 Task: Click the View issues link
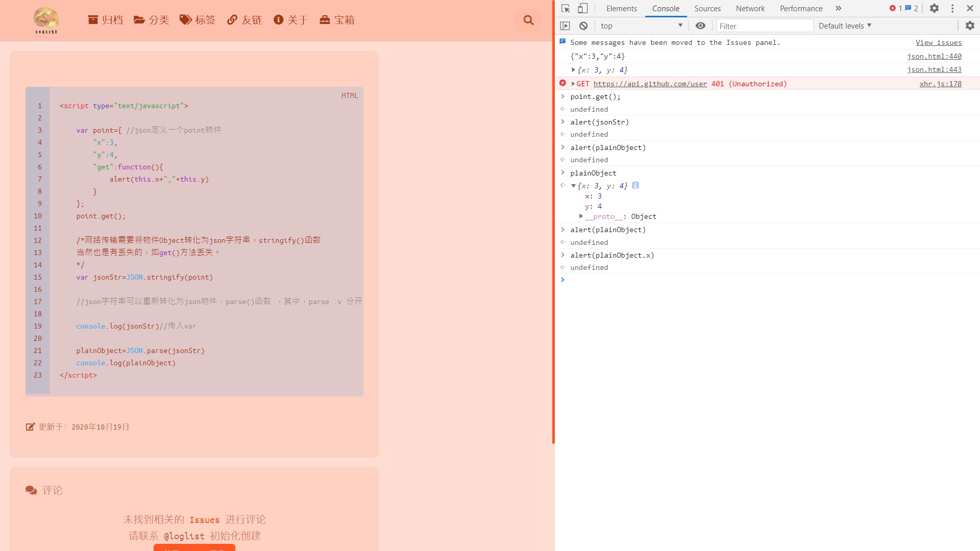pyautogui.click(x=938, y=42)
